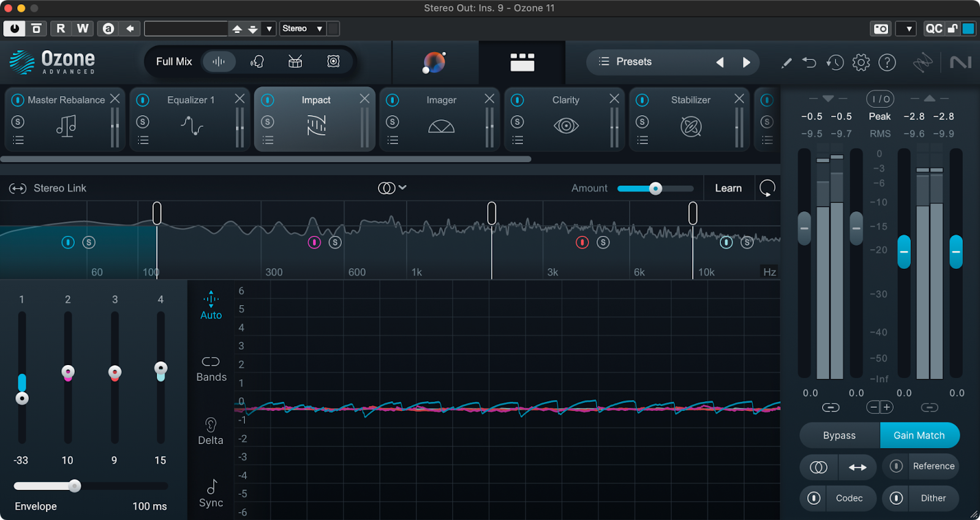The width and height of the screenshot is (980, 520).
Task: Open the Master Assistant colorful orb
Action: 434,62
